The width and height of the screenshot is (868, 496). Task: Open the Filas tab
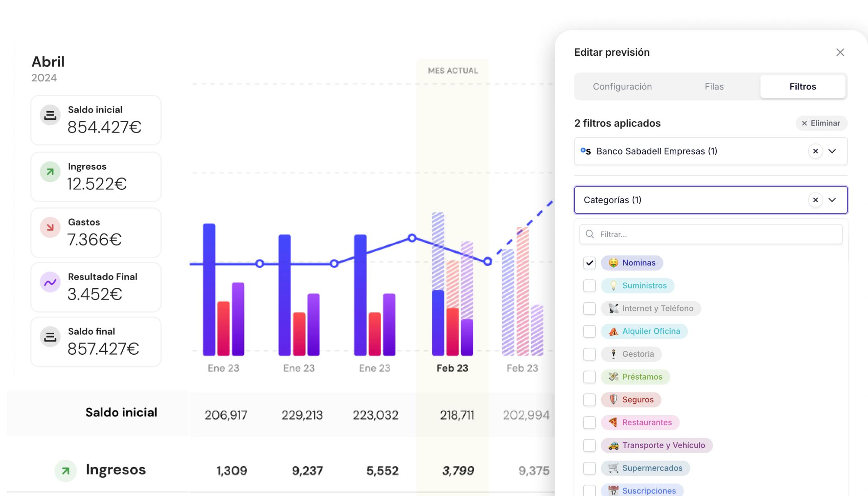714,87
